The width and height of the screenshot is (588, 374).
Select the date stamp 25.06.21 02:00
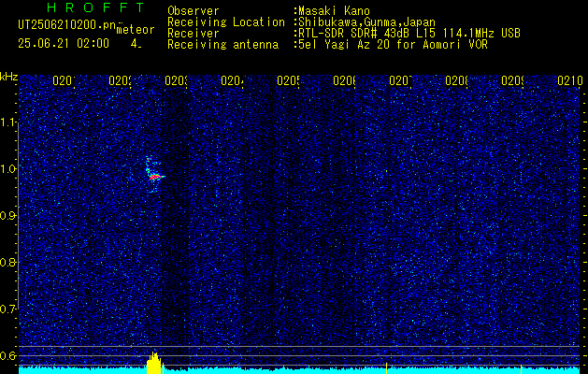(64, 44)
